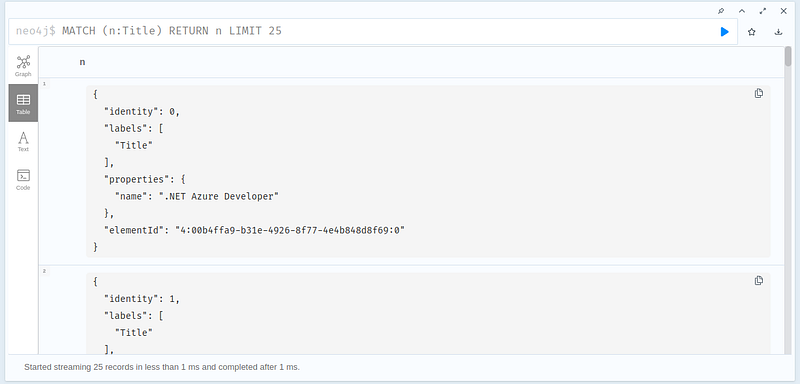Click results vertical scrollbar thumb

coord(788,57)
